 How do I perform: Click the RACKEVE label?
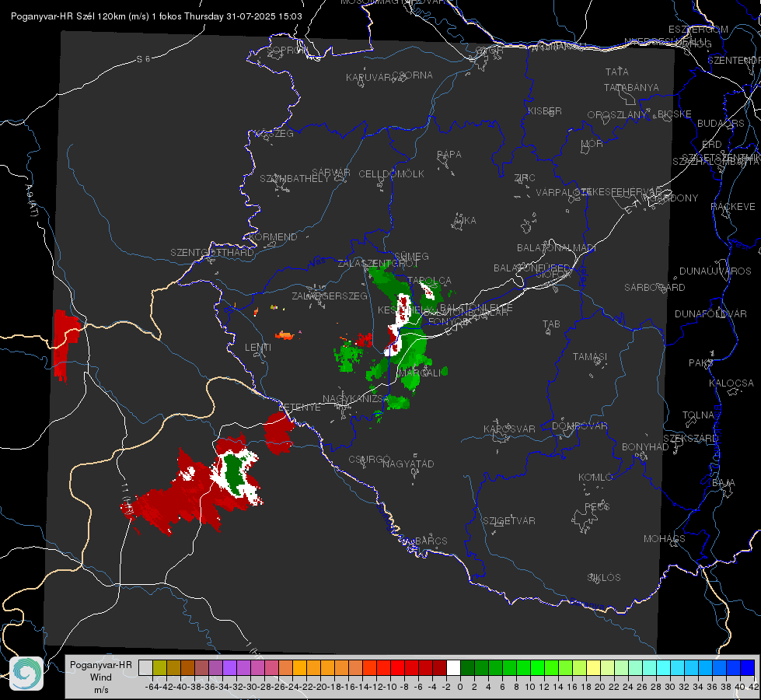pyautogui.click(x=733, y=207)
